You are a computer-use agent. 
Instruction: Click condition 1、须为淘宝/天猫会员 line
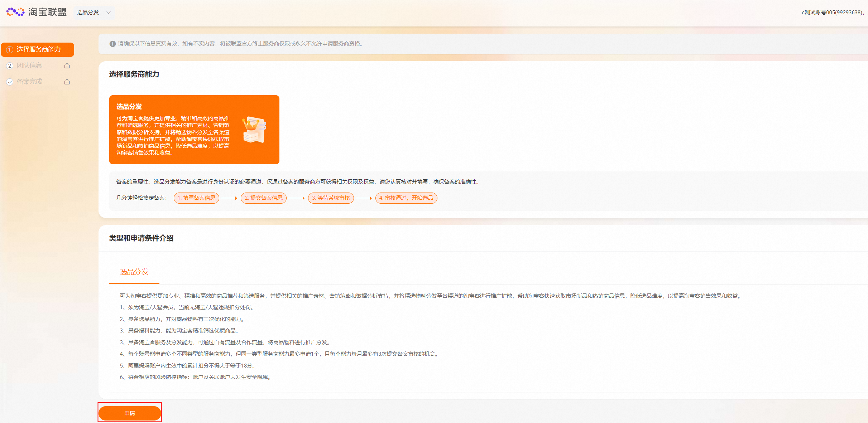[x=188, y=307]
